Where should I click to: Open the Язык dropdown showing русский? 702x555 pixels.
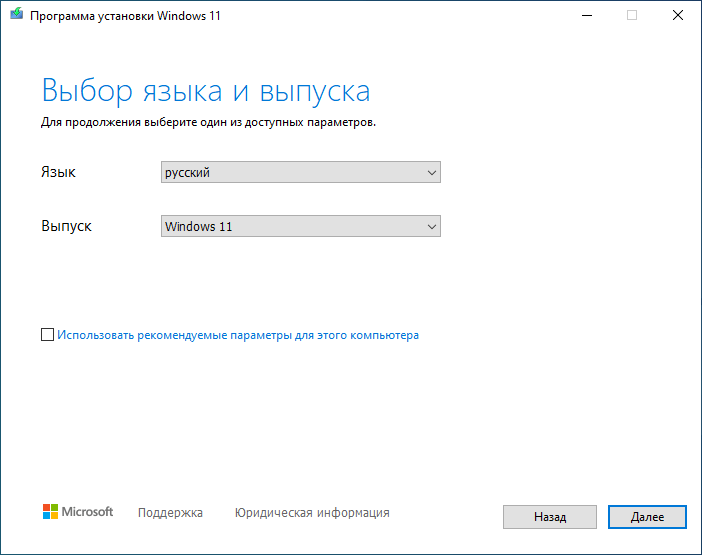(x=301, y=172)
